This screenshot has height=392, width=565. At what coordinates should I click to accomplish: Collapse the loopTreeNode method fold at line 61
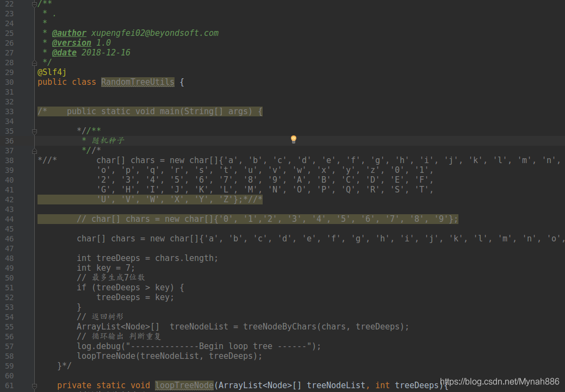click(35, 386)
